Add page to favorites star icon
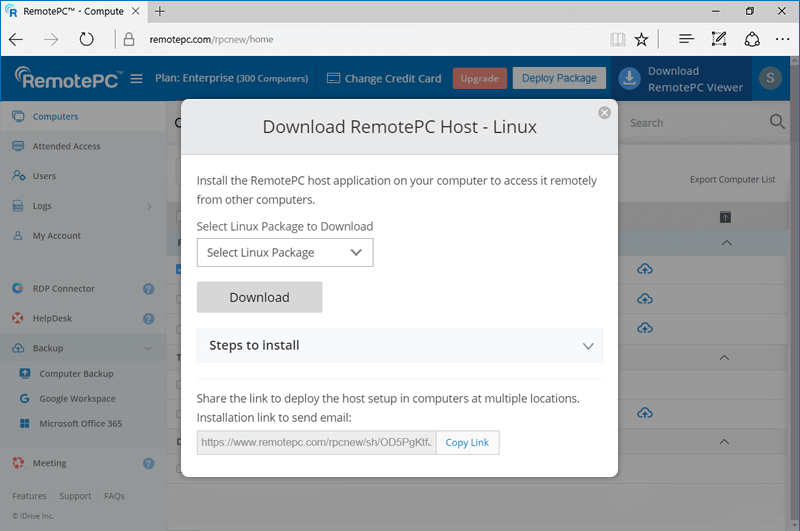 pyautogui.click(x=641, y=39)
